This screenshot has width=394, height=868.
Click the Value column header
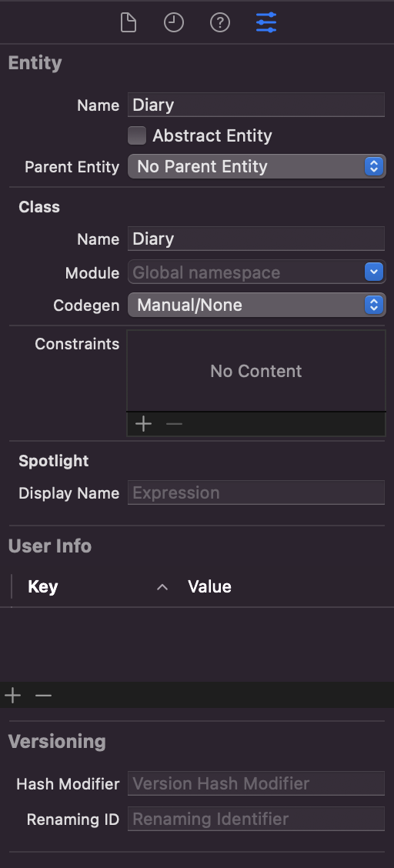tap(210, 587)
